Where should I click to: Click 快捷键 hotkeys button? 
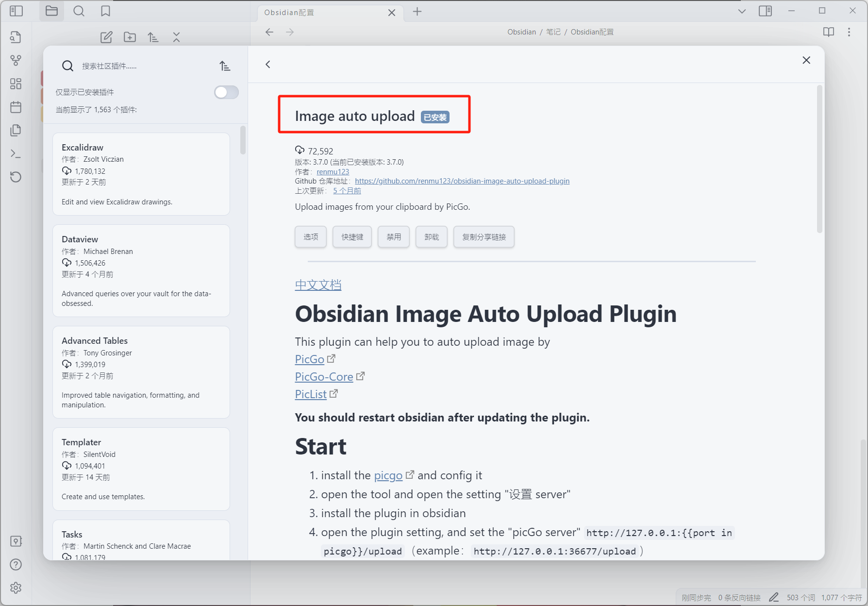point(352,237)
